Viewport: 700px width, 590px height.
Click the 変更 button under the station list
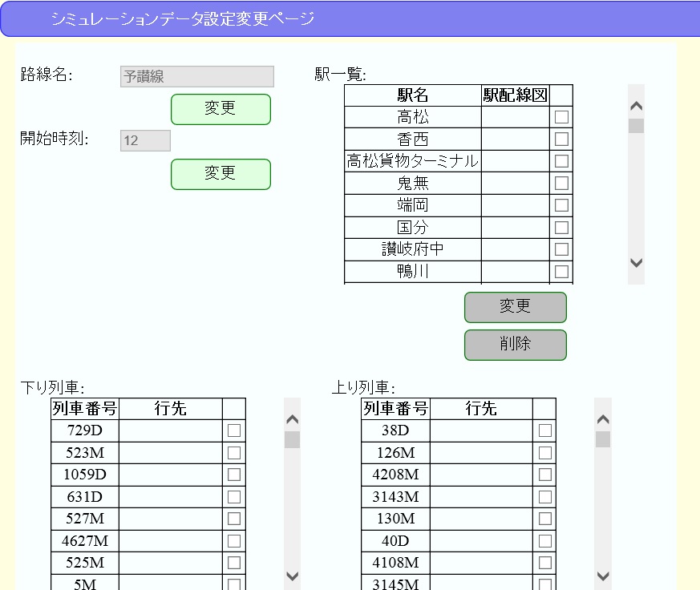tap(515, 307)
